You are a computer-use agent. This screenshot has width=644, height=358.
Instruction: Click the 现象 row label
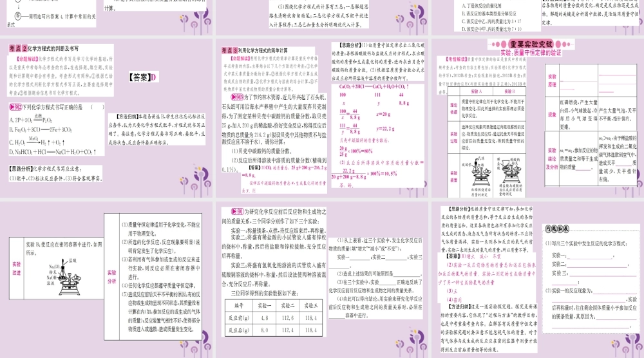click(x=552, y=115)
